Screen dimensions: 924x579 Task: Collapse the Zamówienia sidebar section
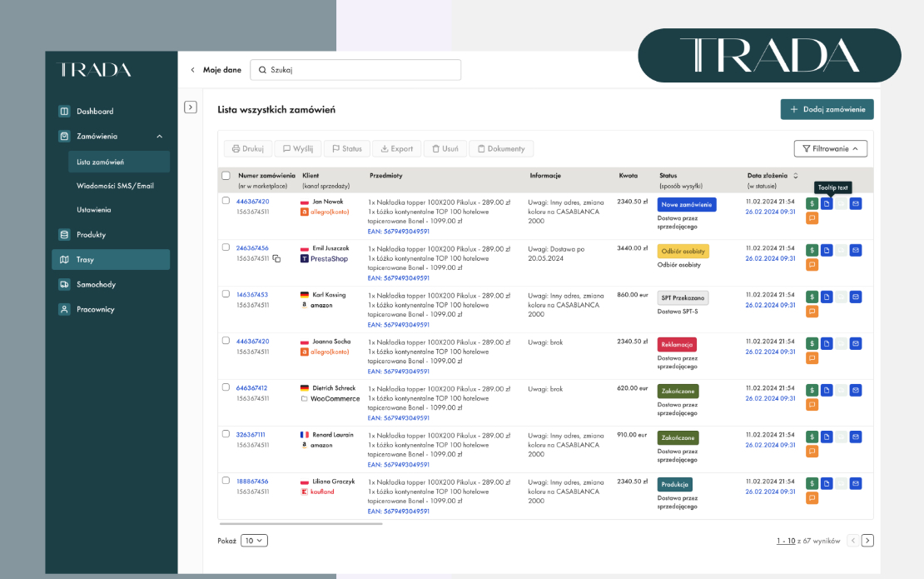coord(159,136)
